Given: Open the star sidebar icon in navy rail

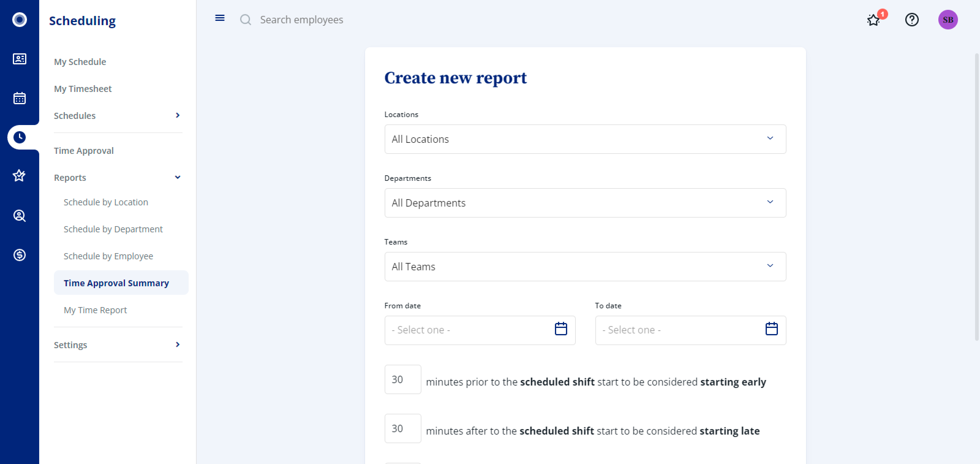Looking at the screenshot, I should [19, 176].
